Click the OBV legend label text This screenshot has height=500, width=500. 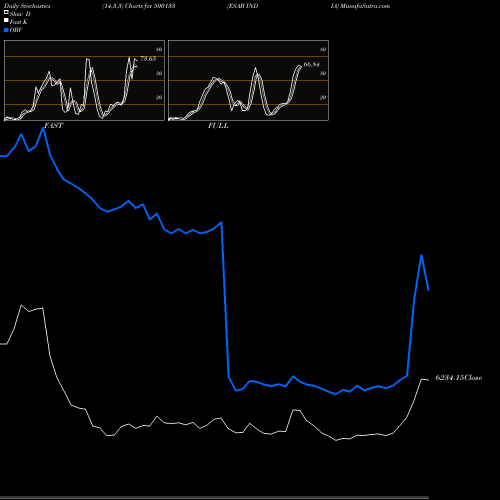[16, 30]
